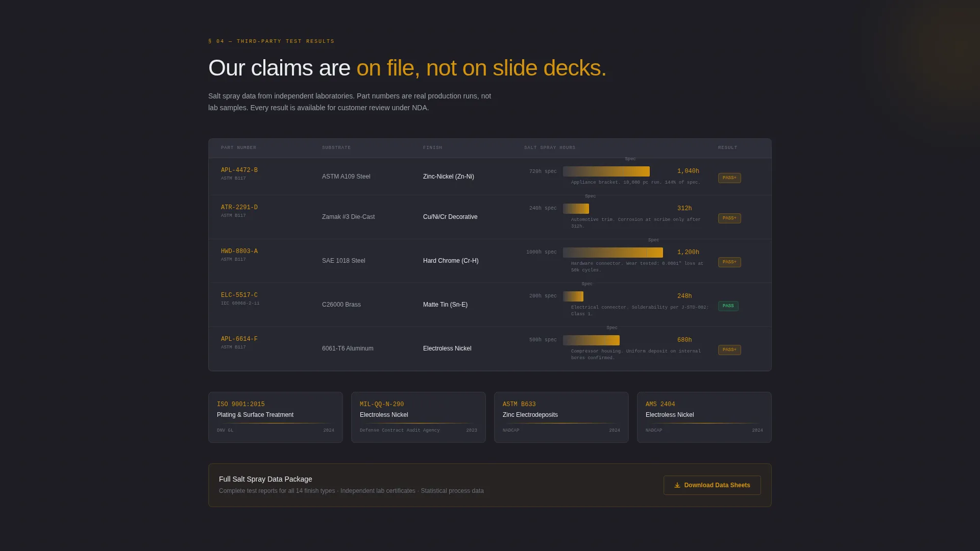Click the APL-6614-F salt spray progress bar
The image size is (980, 551).
point(591,340)
